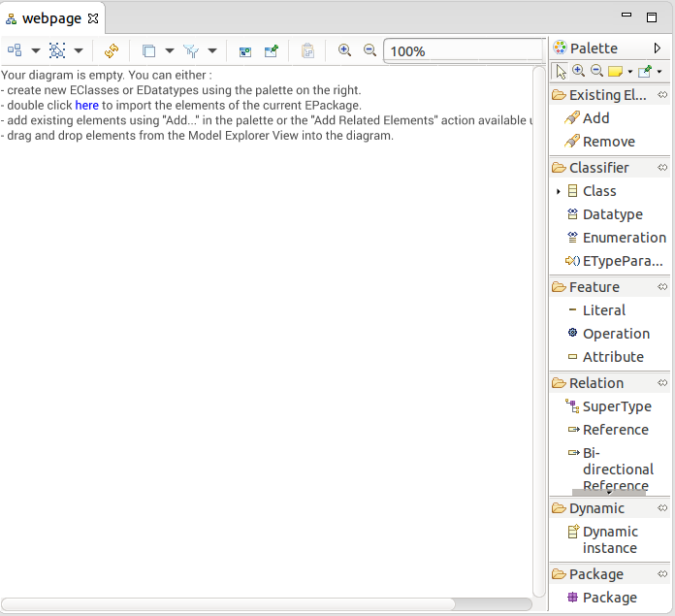Image resolution: width=675 pixels, height=616 pixels.
Task: Choose the palette Select arrow tool
Action: (561, 72)
